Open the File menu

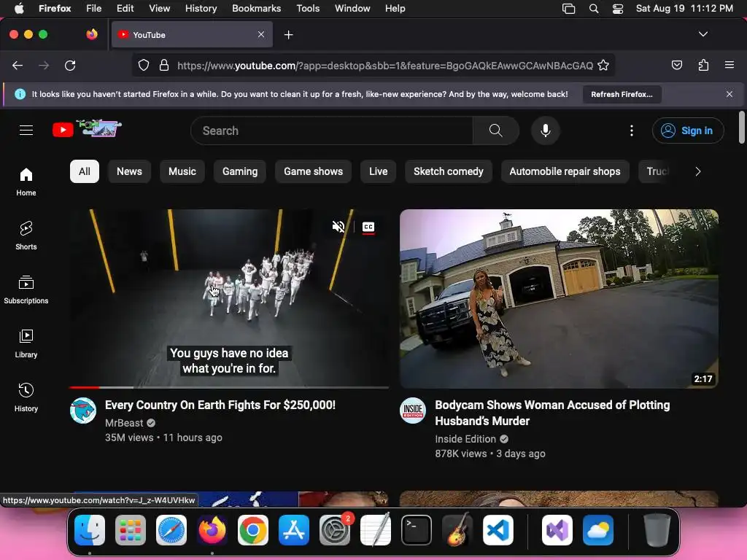tap(93, 9)
